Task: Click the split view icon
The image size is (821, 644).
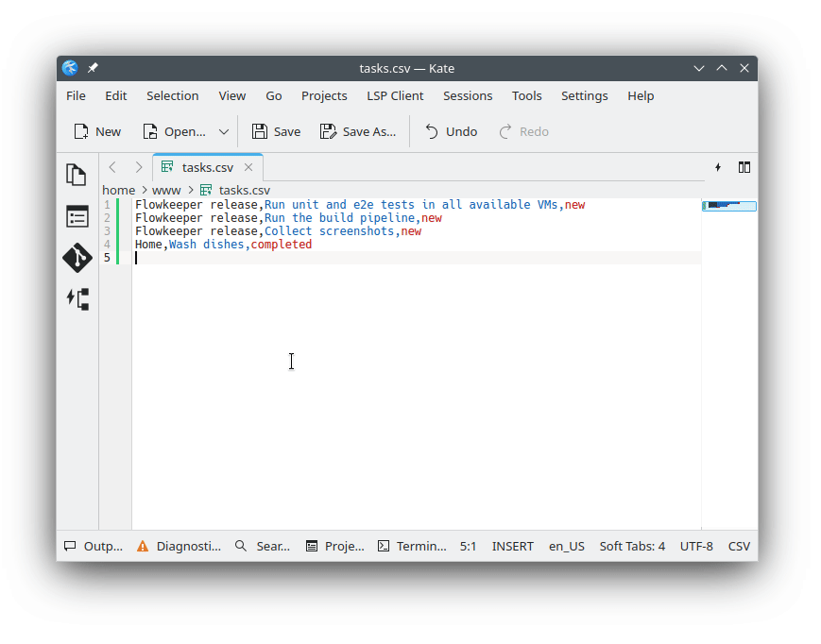Action: (744, 167)
